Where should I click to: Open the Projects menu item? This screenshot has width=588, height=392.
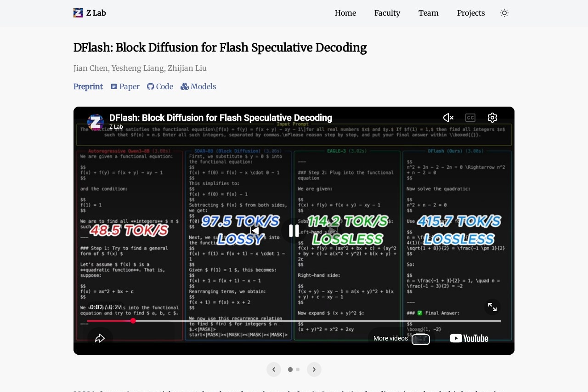pos(471,13)
